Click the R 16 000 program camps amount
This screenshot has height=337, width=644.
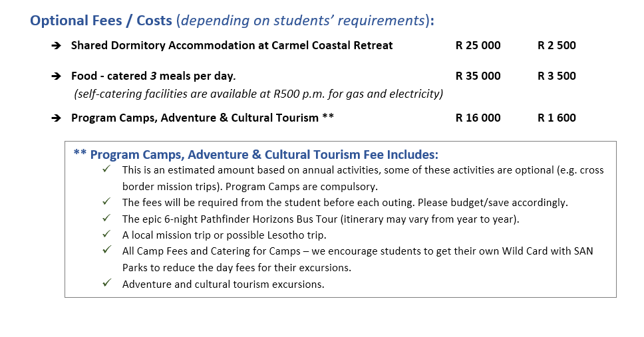tap(478, 118)
